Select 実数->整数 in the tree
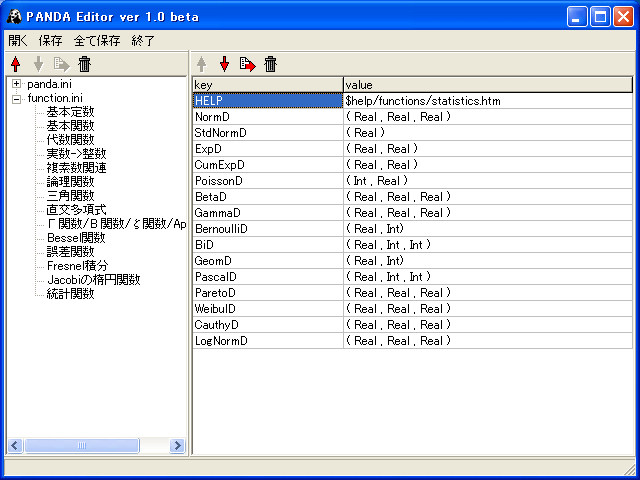 [76, 153]
